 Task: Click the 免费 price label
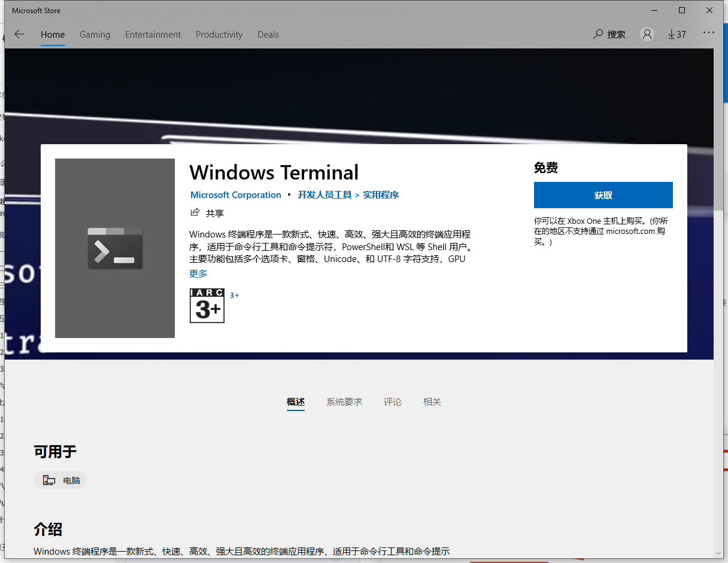click(546, 168)
